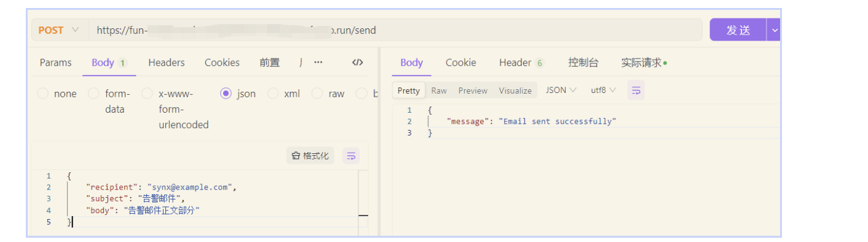Open the response Cookie tab
The width and height of the screenshot is (868, 242).
point(460,63)
